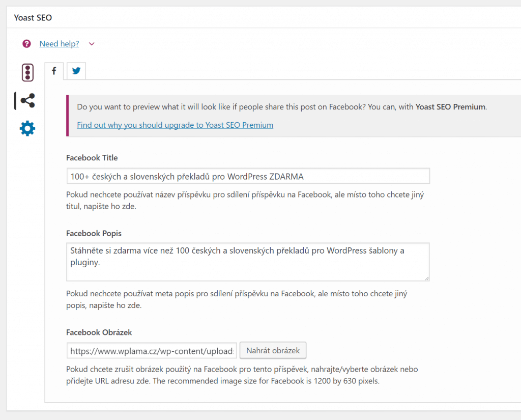
Task: Open the Social share section icon
Action: tap(27, 100)
